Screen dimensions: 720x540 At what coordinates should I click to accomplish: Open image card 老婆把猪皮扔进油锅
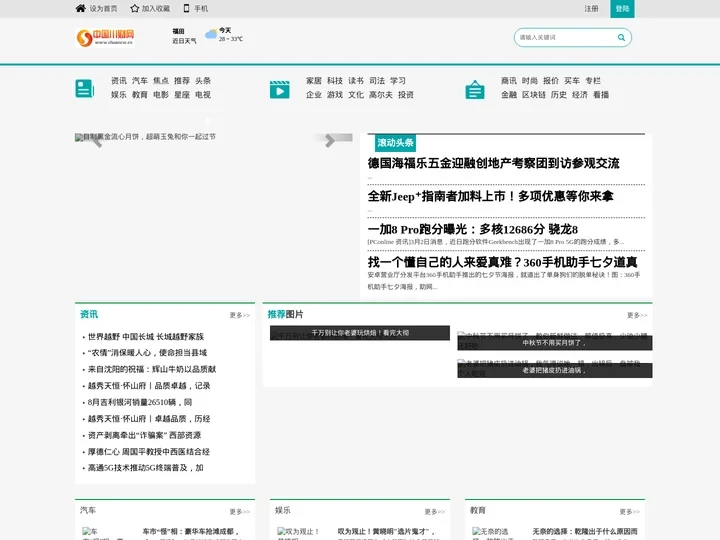555,370
